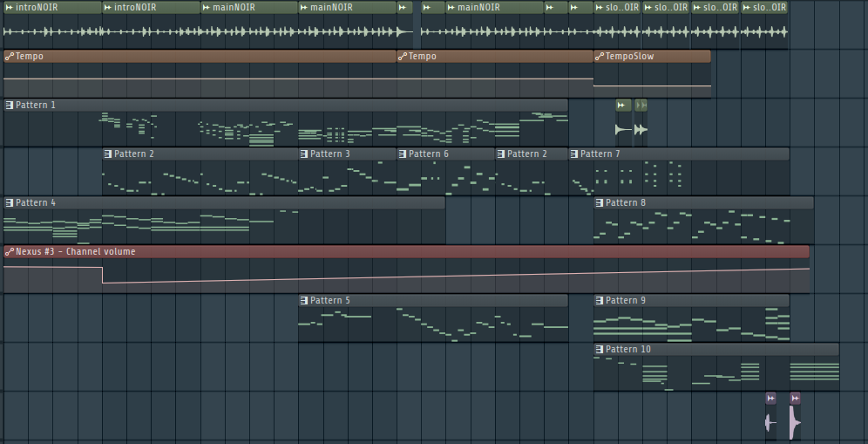868x444 pixels.
Task: Open the Pattern 8 clip menu icon
Action: coord(599,202)
